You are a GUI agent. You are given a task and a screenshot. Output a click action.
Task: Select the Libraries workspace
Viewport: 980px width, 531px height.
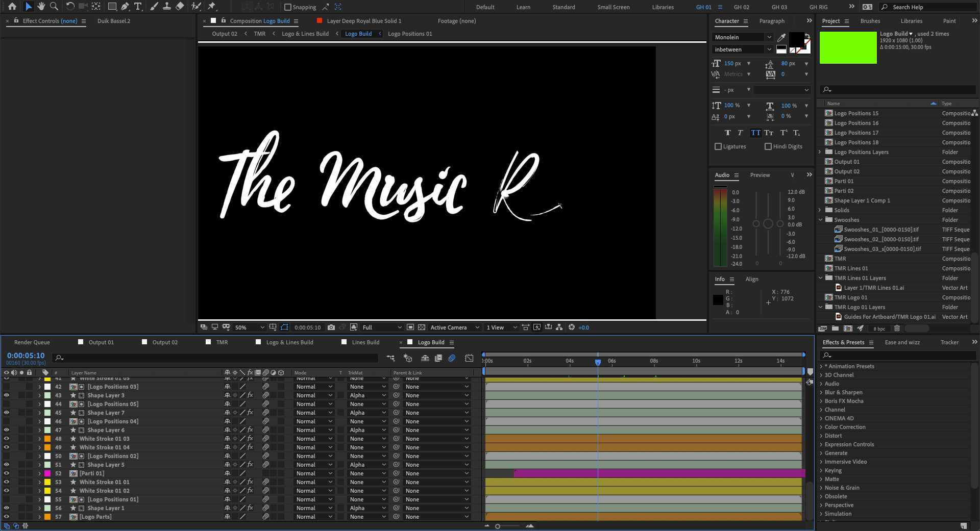coord(663,7)
